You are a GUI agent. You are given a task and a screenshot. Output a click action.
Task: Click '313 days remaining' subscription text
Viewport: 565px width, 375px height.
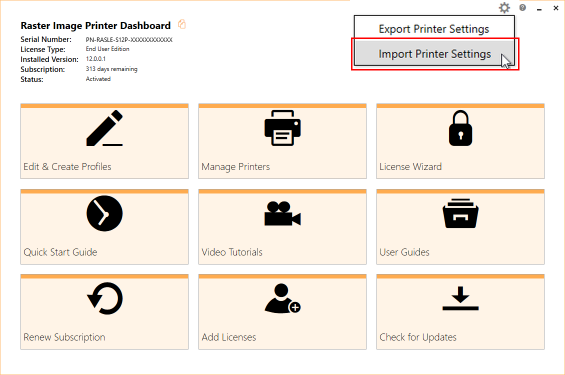point(111,69)
